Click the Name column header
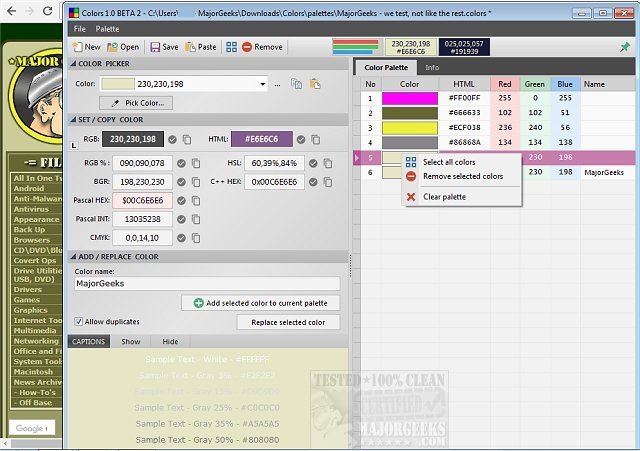The width and height of the screenshot is (640, 451). point(607,84)
